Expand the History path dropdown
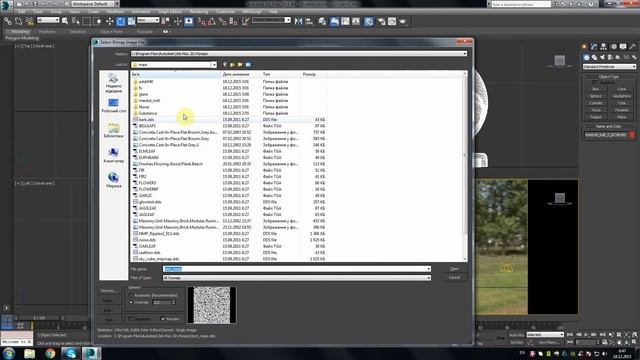The image size is (640, 360). 464,53
